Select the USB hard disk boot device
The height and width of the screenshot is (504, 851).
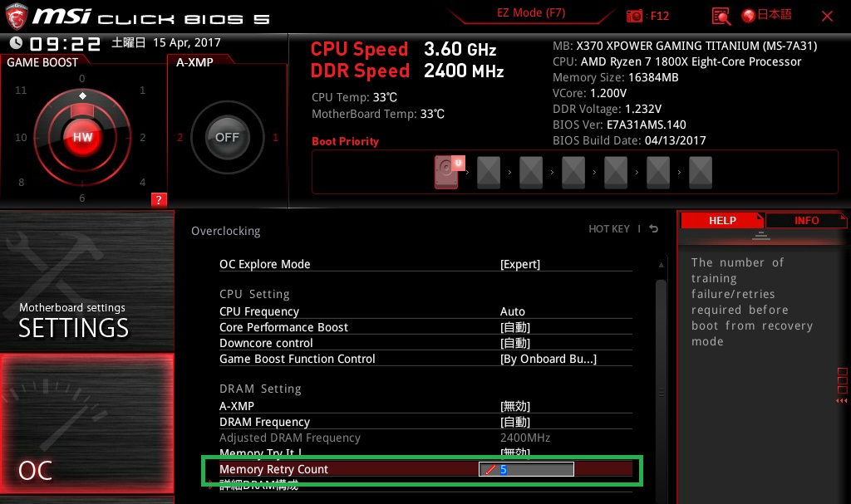[448, 172]
